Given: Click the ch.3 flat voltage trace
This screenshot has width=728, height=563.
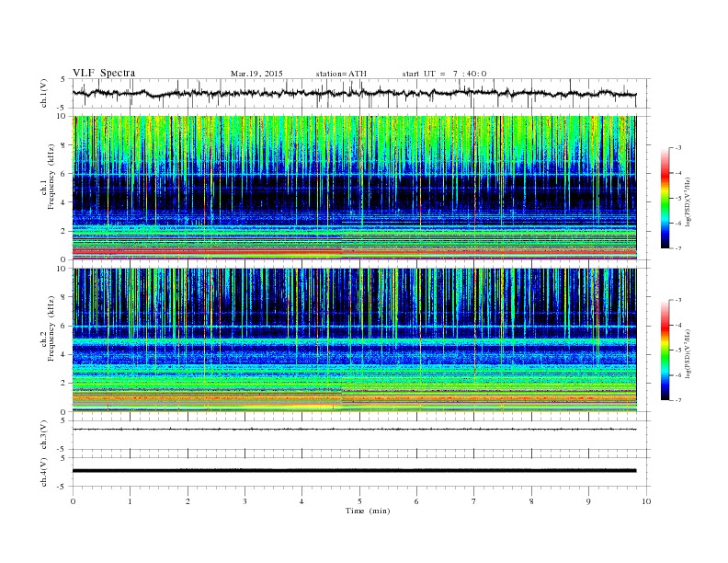Looking at the screenshot, I should coord(354,430).
